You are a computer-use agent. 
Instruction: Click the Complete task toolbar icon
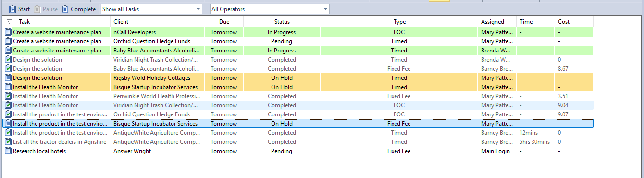pos(65,9)
